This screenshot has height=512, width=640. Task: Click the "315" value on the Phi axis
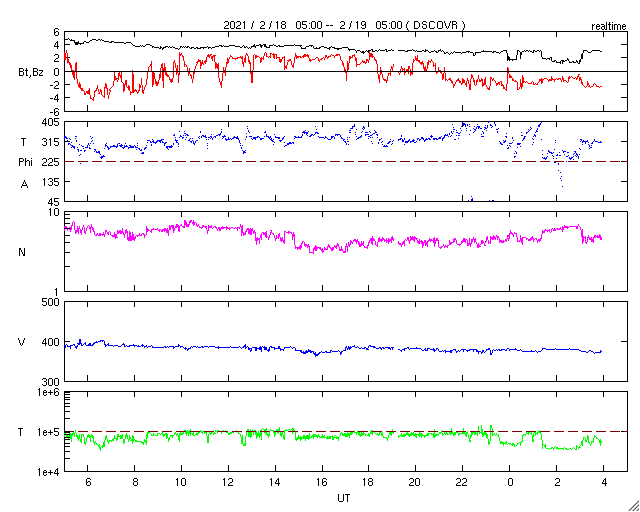(51, 142)
